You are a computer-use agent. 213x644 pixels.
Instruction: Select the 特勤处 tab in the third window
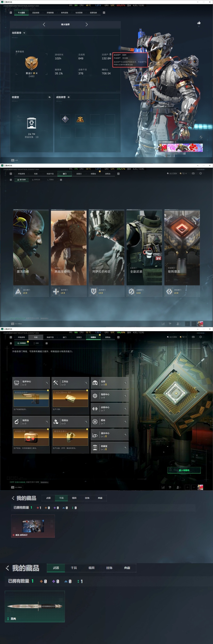pos(93,337)
